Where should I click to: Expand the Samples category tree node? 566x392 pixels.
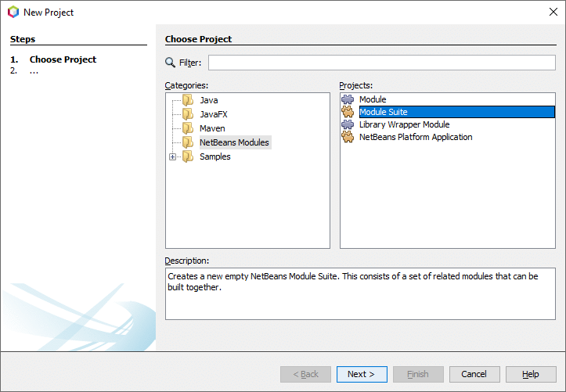[x=173, y=156]
